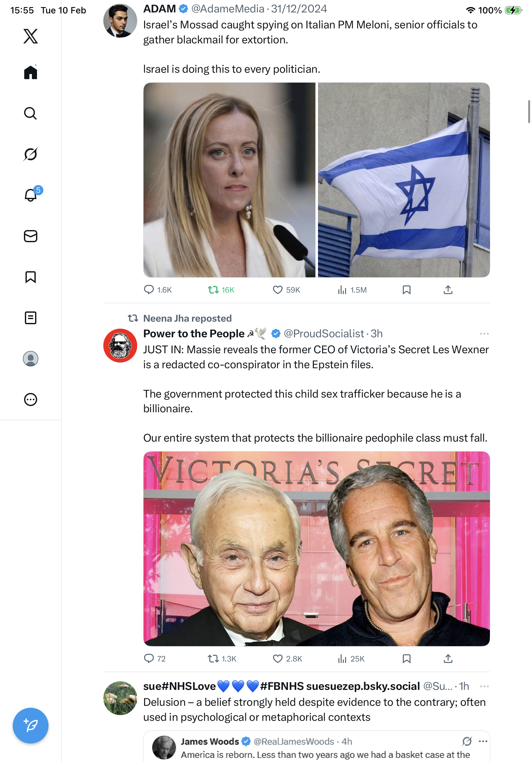The height and width of the screenshot is (762, 532).
Task: Open Lists icon in sidebar
Action: pos(31,317)
